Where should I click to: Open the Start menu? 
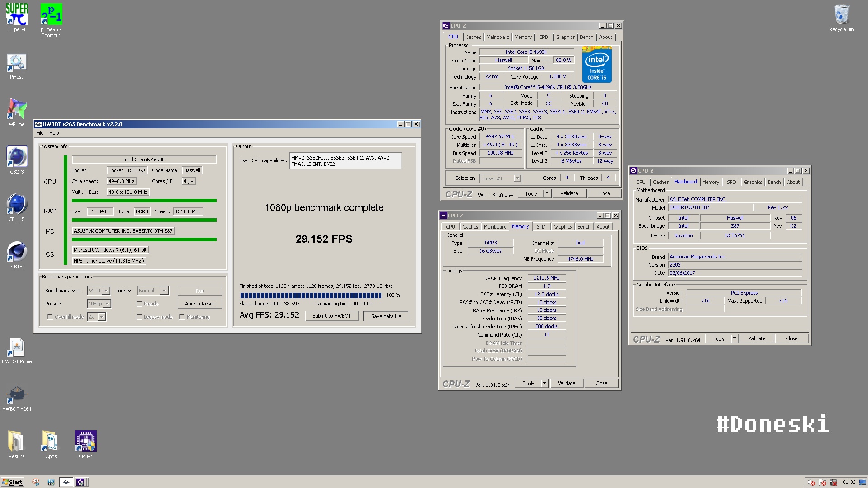coord(13,482)
